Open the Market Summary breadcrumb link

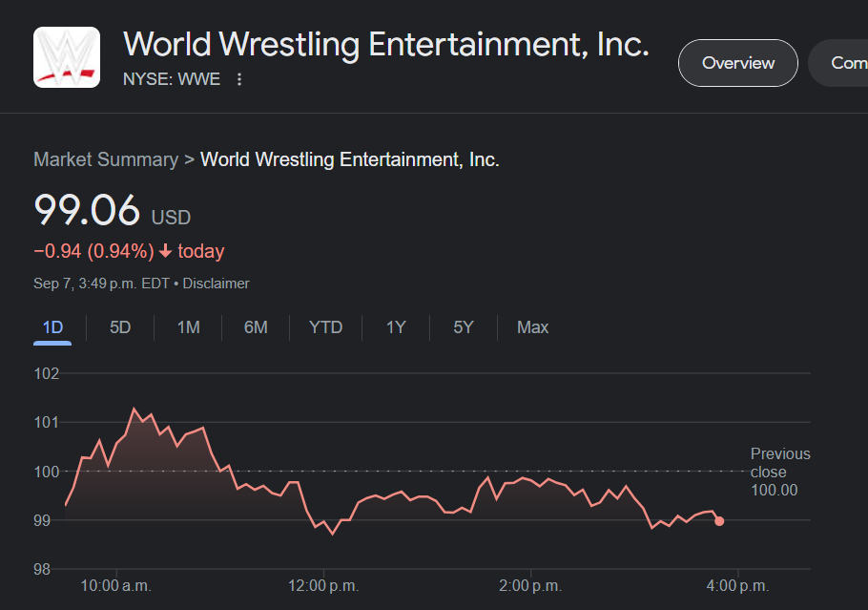(106, 159)
